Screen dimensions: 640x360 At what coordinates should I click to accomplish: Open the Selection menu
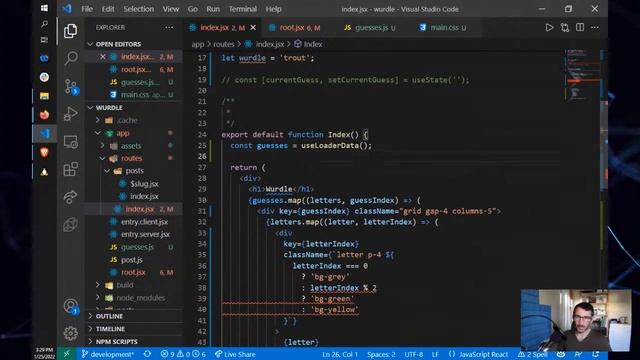point(138,9)
